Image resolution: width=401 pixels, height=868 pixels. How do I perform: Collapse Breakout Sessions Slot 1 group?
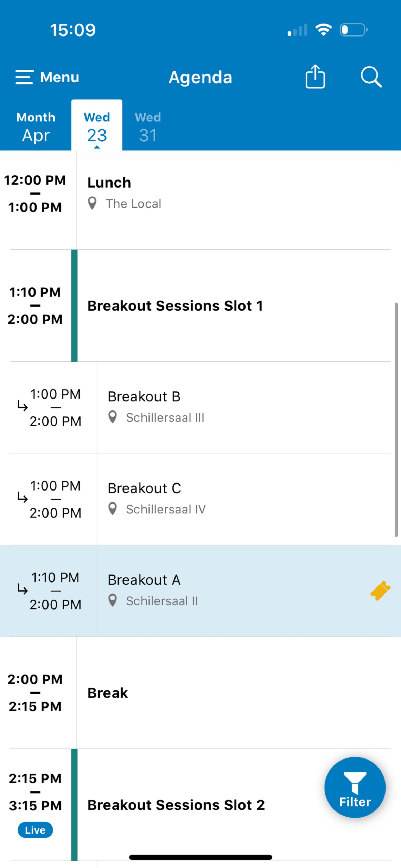click(200, 305)
